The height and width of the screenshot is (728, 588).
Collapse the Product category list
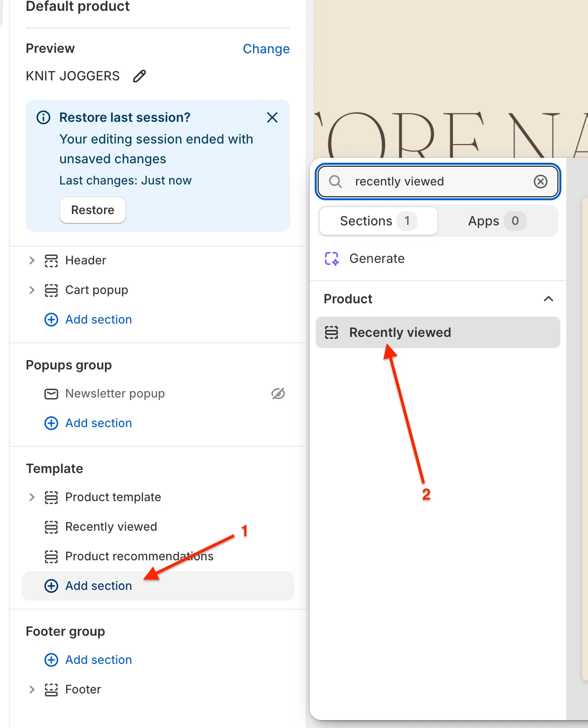pyautogui.click(x=548, y=299)
